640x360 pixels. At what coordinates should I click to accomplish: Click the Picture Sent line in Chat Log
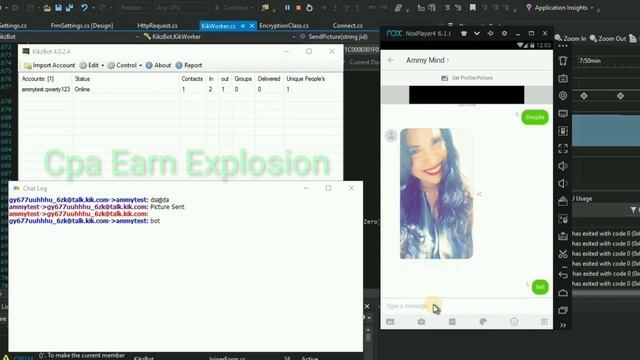click(x=97, y=207)
